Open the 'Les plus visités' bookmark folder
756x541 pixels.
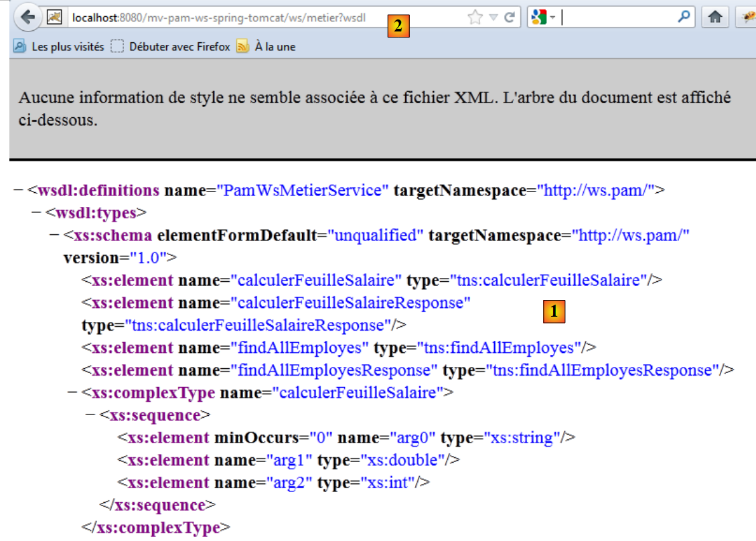pos(59,47)
